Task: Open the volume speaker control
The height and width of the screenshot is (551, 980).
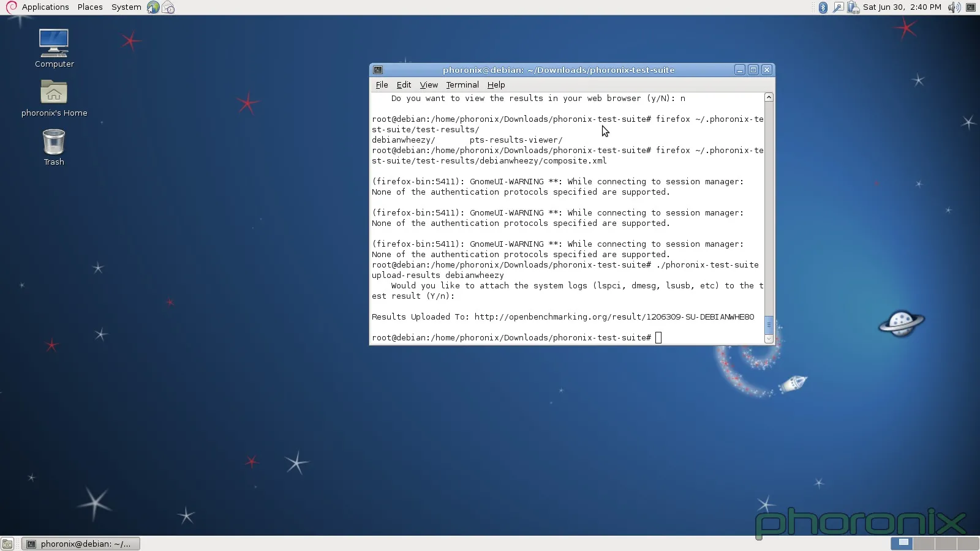Action: 954,7
